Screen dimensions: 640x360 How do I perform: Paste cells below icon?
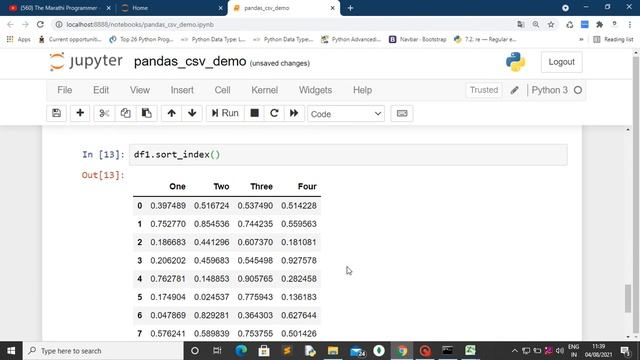(147, 113)
